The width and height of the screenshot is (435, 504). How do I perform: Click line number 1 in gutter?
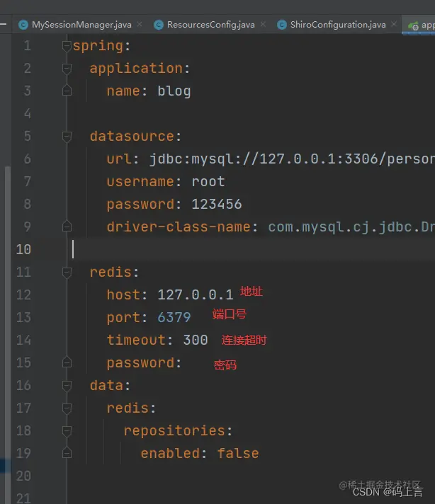[28, 46]
